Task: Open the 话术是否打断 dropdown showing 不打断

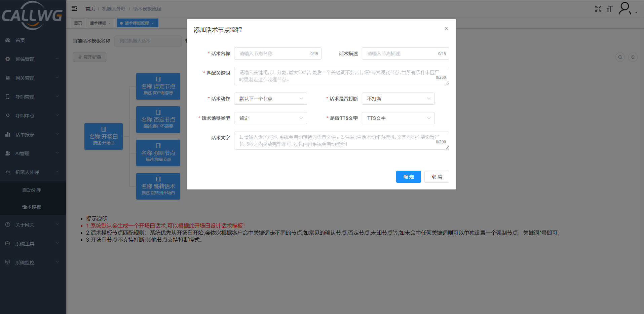Action: pyautogui.click(x=398, y=98)
